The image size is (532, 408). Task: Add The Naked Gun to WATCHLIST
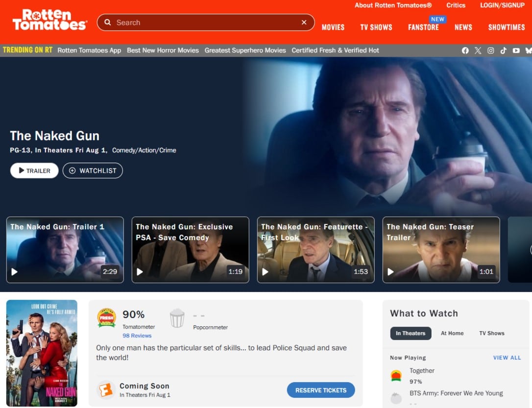pyautogui.click(x=93, y=170)
